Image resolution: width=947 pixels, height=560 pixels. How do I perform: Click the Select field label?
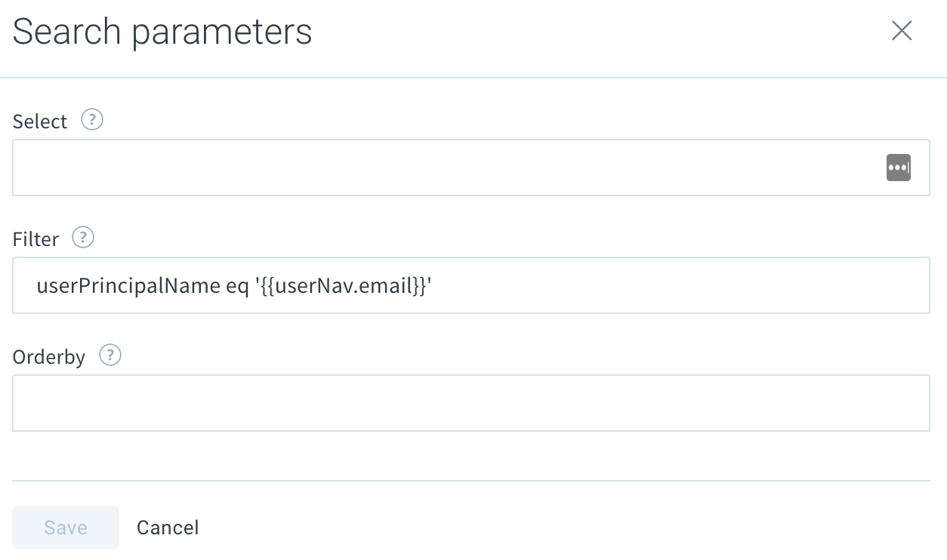tap(40, 122)
